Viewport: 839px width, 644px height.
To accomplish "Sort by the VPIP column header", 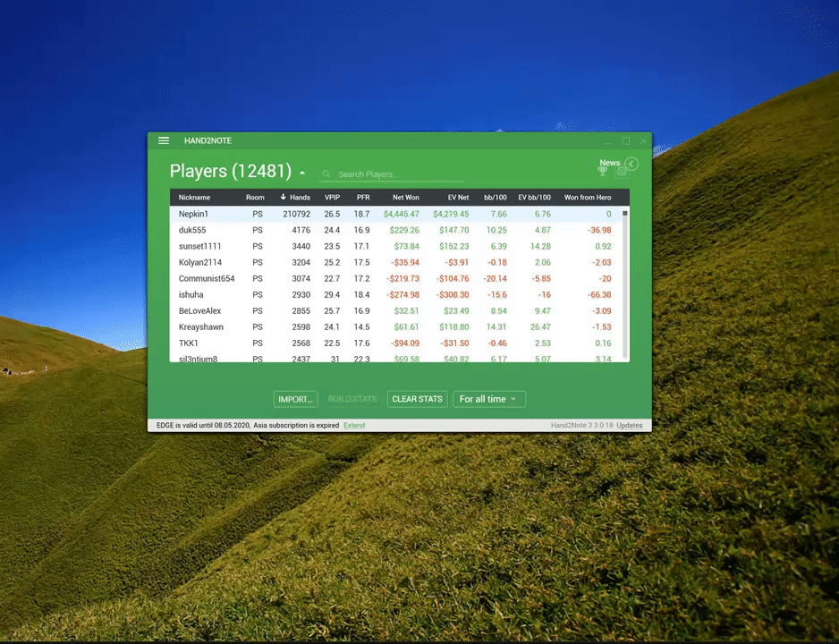I will tap(332, 198).
